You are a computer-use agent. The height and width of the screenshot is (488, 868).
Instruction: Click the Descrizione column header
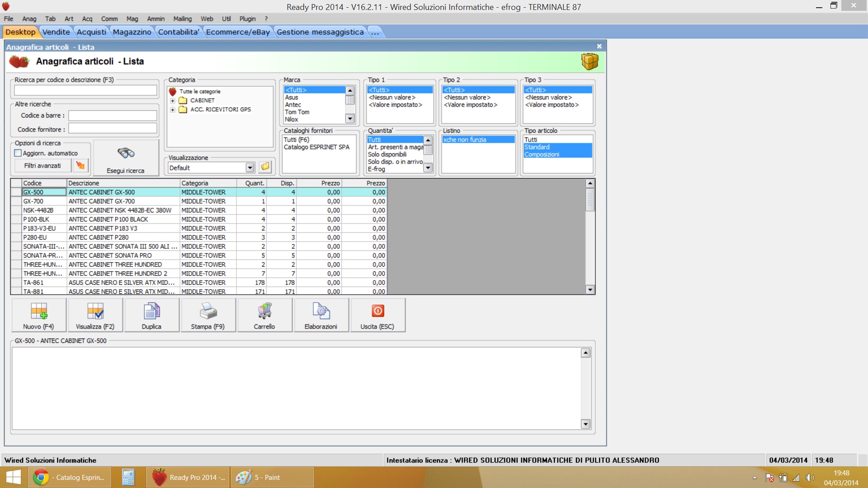click(123, 183)
